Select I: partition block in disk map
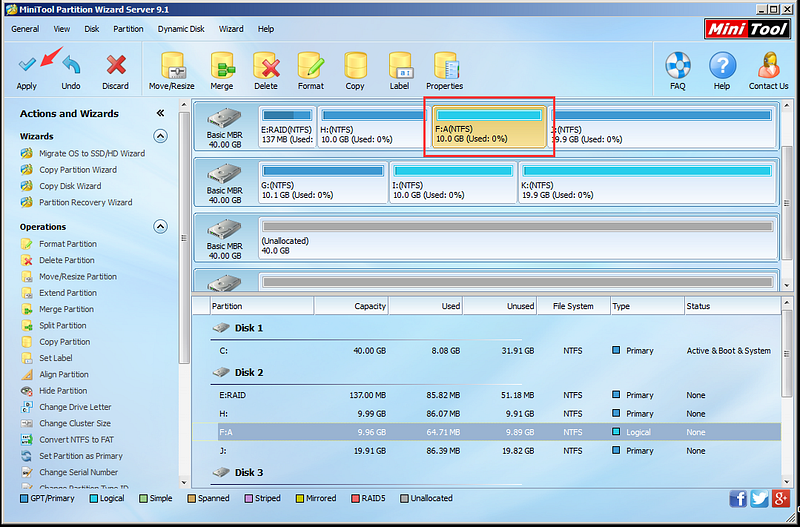This screenshot has height=527, width=800. 454,182
